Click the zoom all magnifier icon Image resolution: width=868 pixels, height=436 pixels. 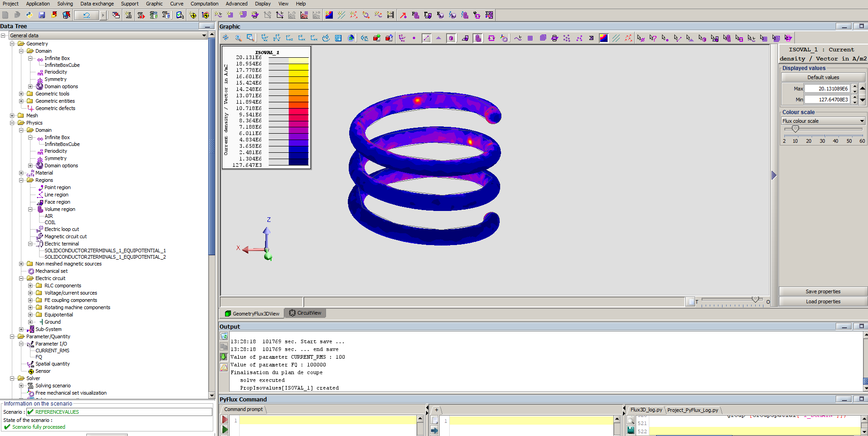[x=238, y=38]
